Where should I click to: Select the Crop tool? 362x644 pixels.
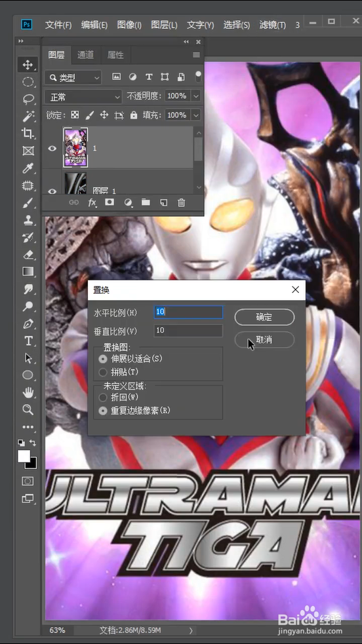point(28,134)
